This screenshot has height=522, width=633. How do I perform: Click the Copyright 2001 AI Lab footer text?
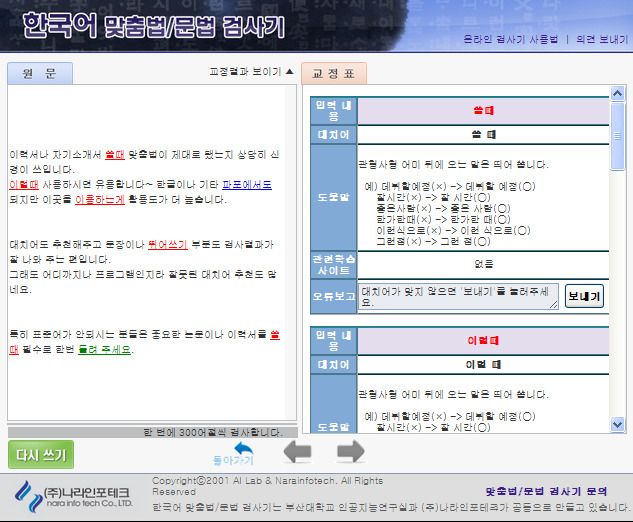click(x=268, y=486)
